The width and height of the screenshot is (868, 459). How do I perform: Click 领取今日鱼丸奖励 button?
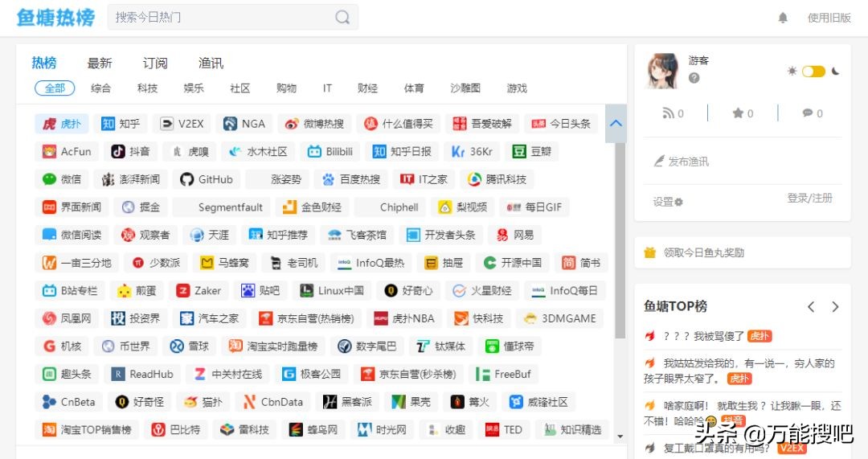tap(743, 252)
